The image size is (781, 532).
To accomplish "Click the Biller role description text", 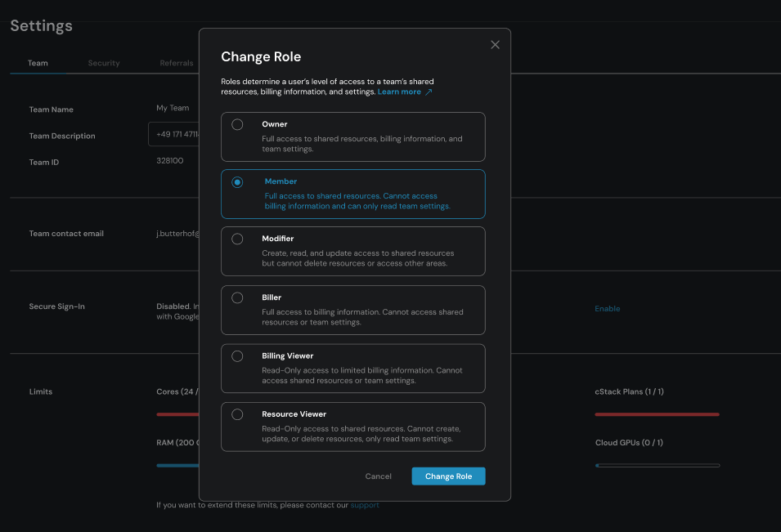I will [x=361, y=317].
